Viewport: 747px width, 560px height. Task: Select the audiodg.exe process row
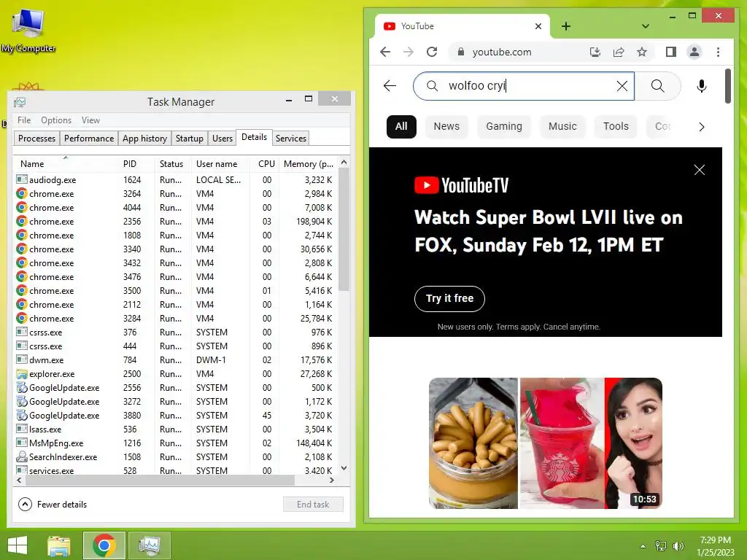coord(175,180)
